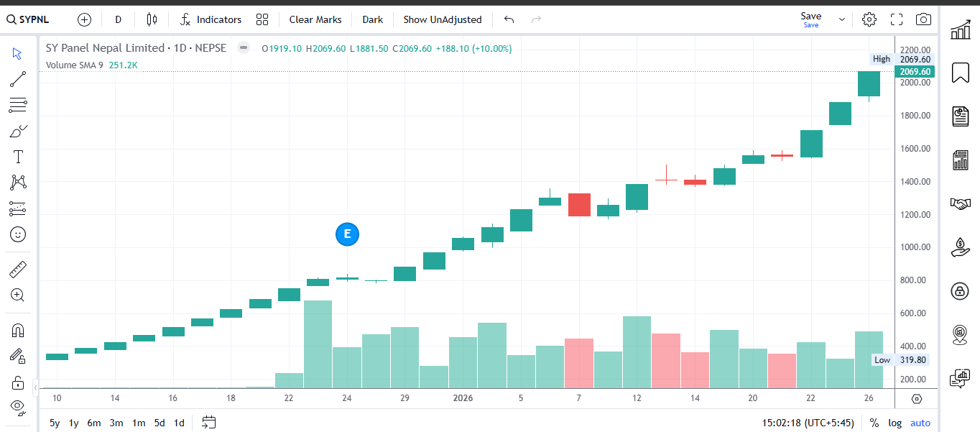Switch to the 1y time range

[x=73, y=423]
